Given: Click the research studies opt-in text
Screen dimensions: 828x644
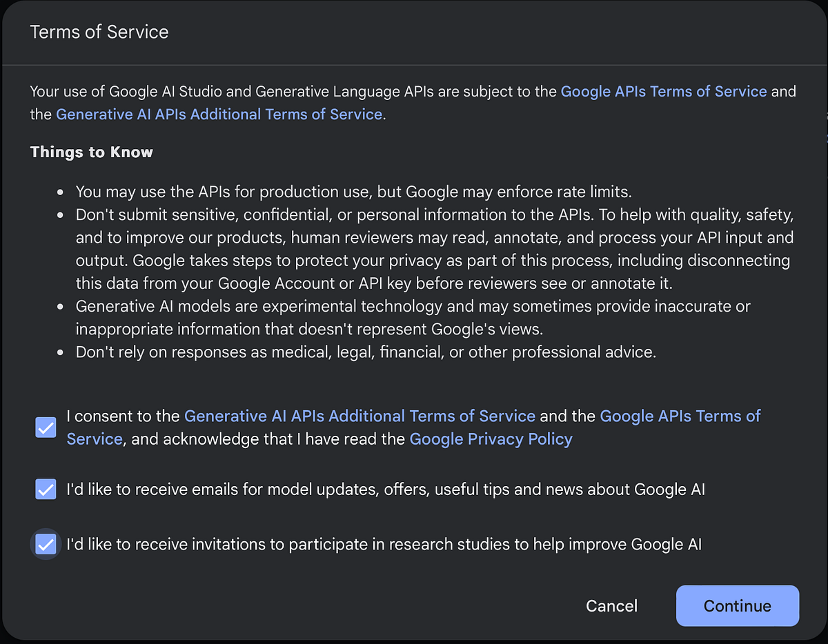Looking at the screenshot, I should 384,544.
